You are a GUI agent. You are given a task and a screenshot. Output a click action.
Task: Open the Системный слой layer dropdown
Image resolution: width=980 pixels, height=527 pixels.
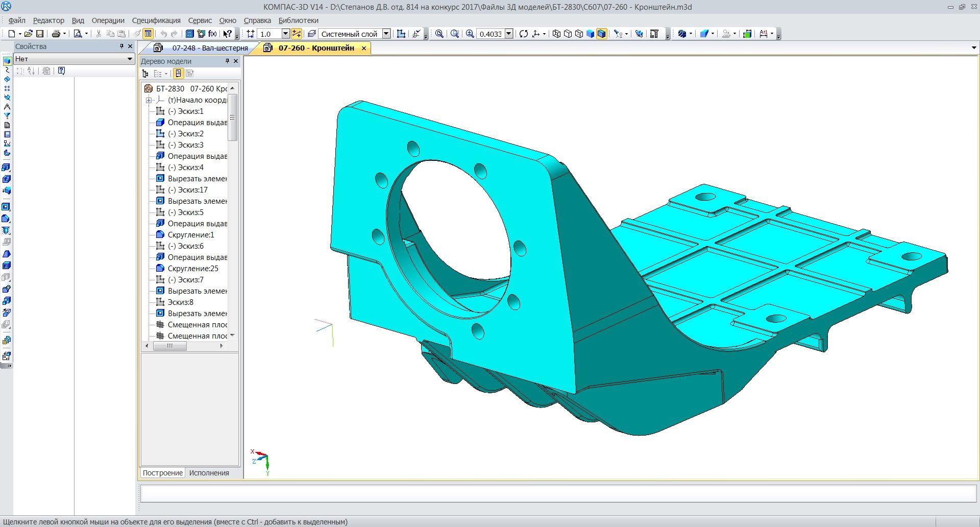coord(386,34)
